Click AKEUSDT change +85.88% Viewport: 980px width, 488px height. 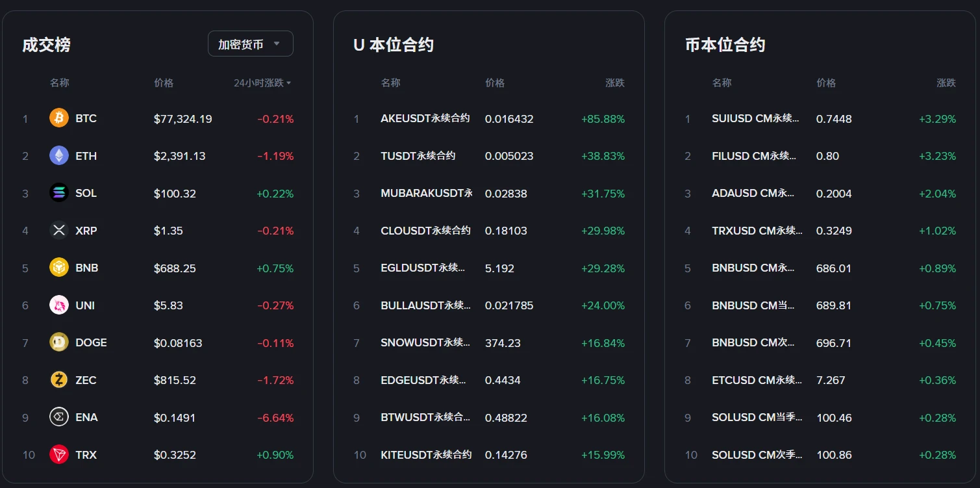pyautogui.click(x=603, y=119)
